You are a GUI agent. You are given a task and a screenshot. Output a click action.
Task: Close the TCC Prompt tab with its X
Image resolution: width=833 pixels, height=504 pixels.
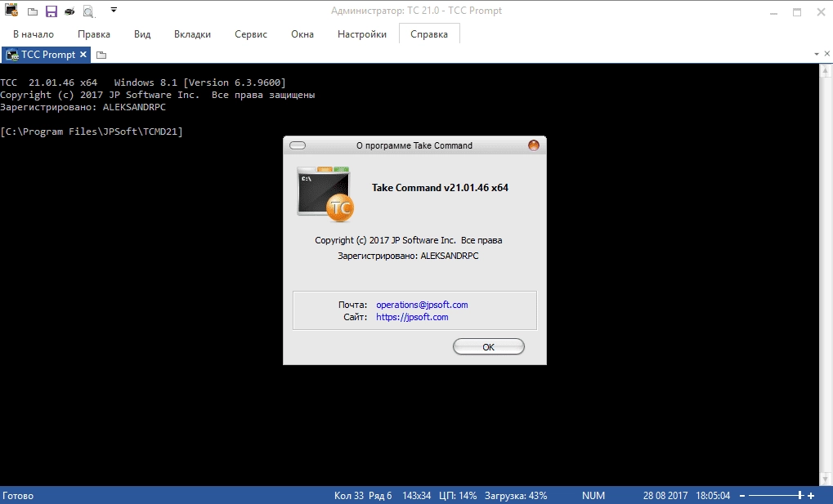pos(83,54)
